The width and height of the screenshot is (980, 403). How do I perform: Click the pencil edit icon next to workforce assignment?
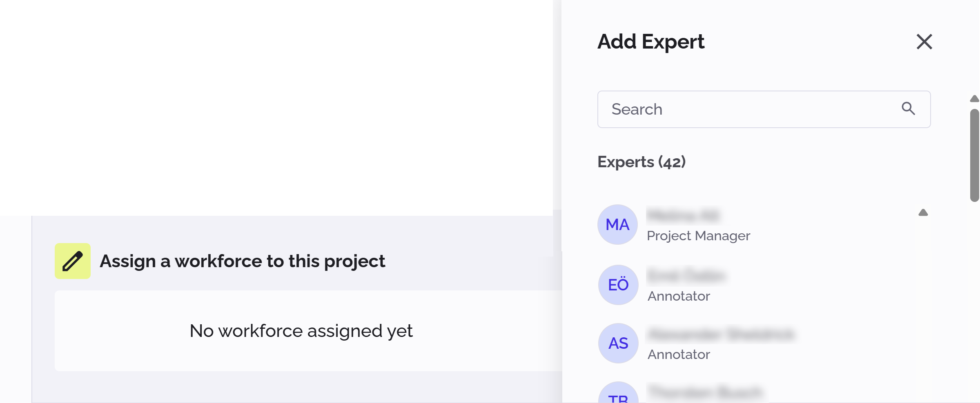click(72, 261)
